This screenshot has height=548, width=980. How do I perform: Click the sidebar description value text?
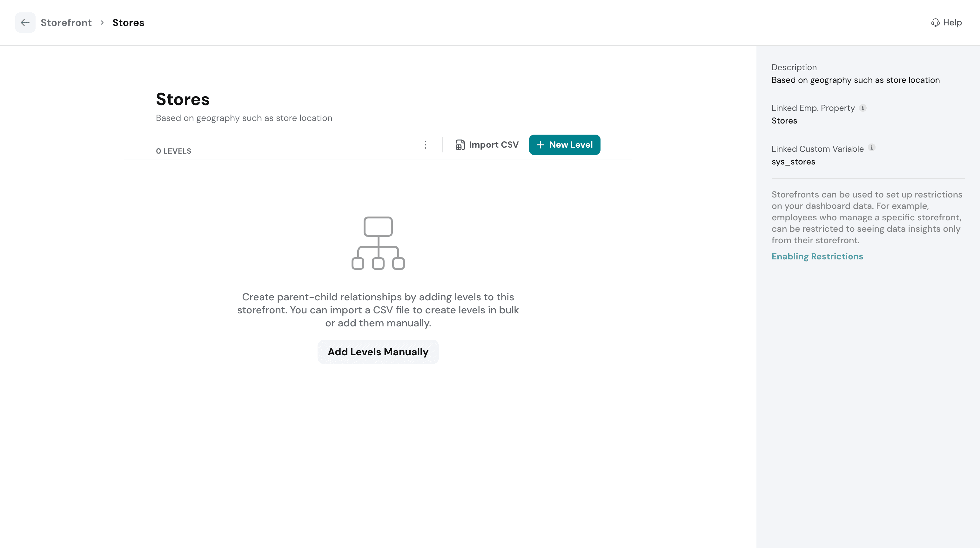coord(856,80)
